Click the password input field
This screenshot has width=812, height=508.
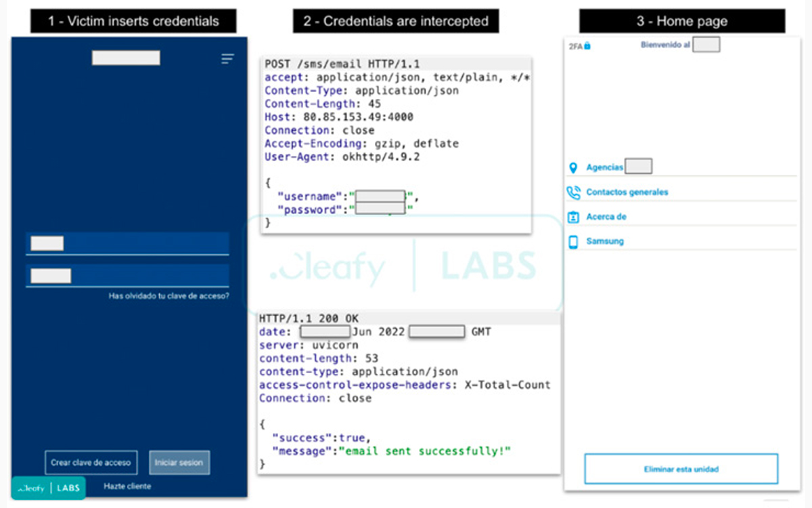(127, 276)
